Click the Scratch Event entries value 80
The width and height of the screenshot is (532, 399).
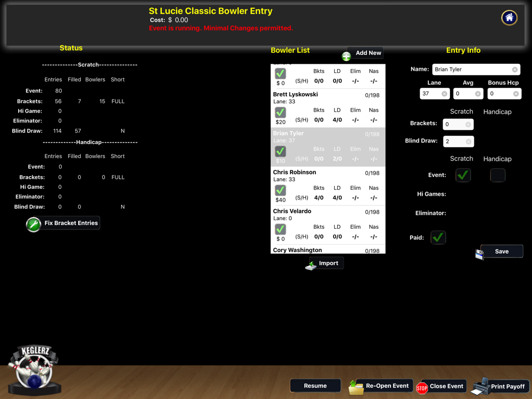coord(59,91)
